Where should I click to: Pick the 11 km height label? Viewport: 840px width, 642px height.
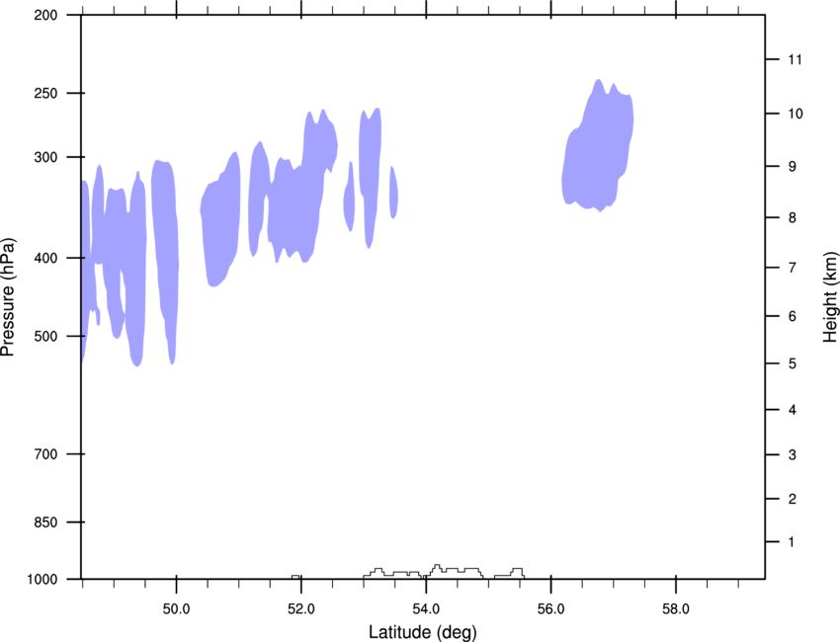tap(796, 59)
